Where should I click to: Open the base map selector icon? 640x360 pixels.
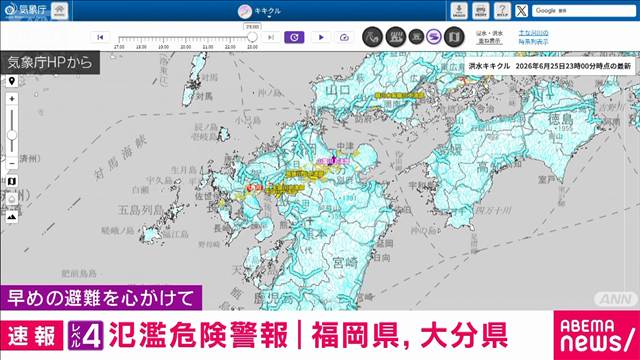12,181
